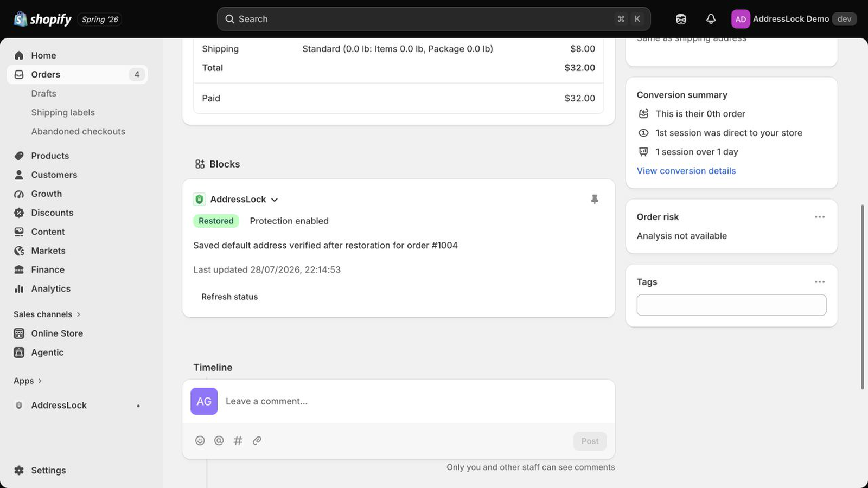
Task: Click the Discounts badge icon
Action: [19, 213]
